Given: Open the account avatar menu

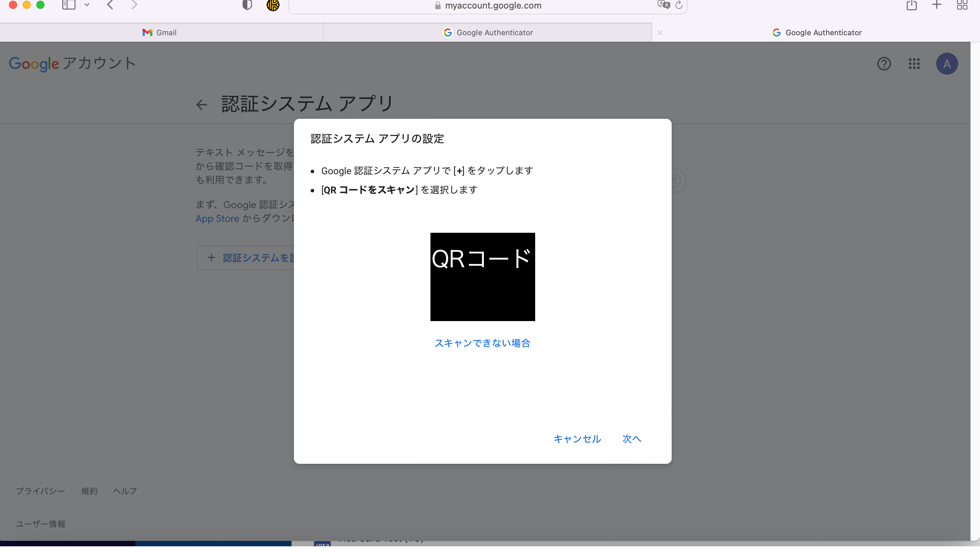Looking at the screenshot, I should [x=946, y=64].
